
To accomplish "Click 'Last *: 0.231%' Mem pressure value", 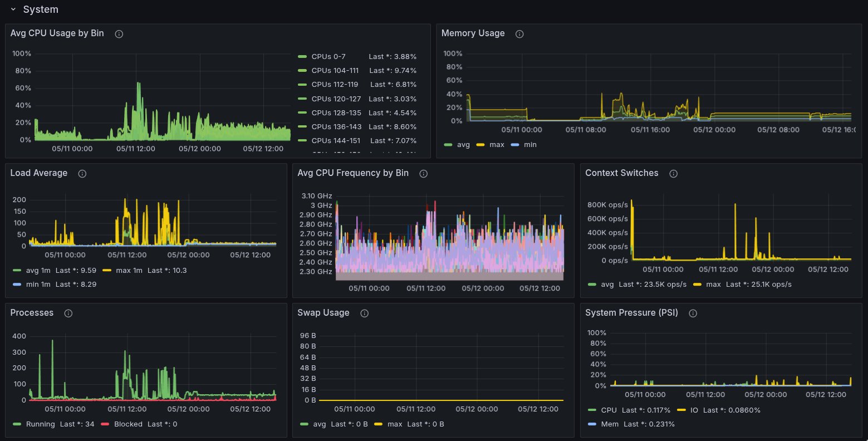I will (x=649, y=424).
